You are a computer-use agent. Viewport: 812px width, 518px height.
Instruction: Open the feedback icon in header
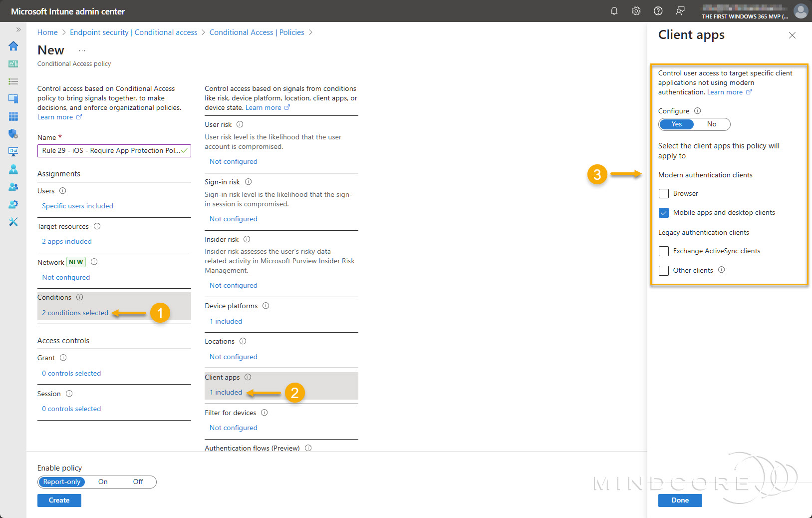(x=680, y=11)
